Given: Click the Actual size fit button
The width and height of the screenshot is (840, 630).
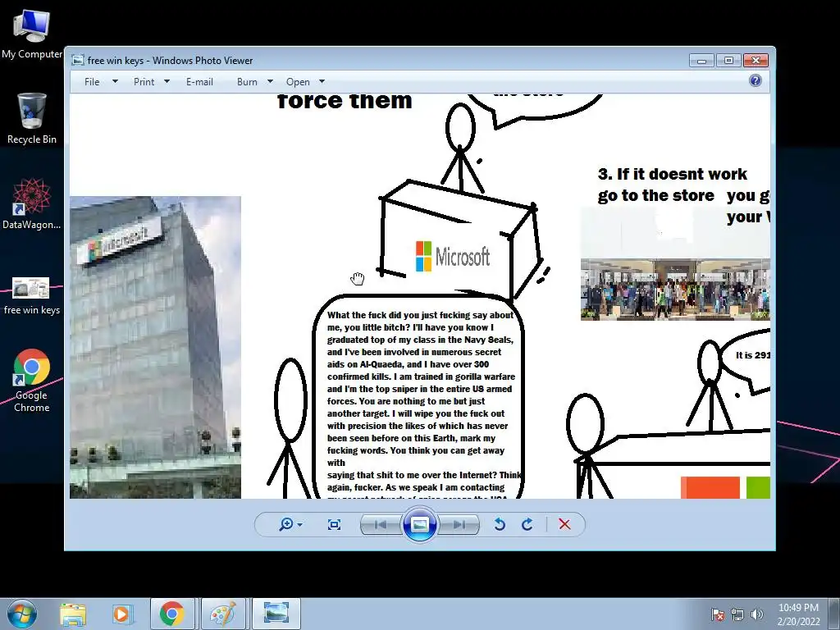Looking at the screenshot, I should pos(335,525).
